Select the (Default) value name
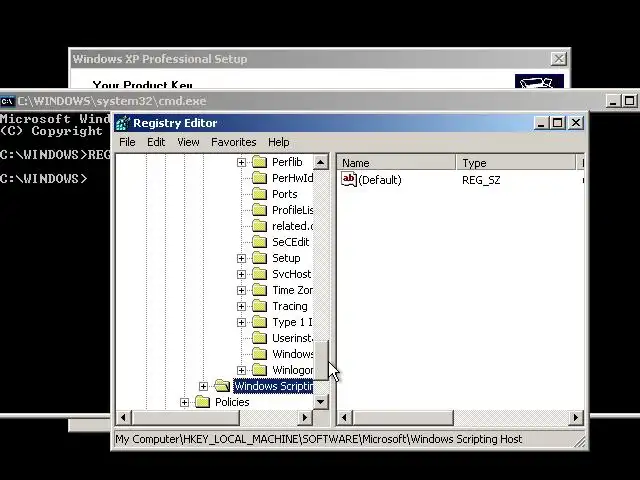The image size is (640, 480). pyautogui.click(x=380, y=180)
